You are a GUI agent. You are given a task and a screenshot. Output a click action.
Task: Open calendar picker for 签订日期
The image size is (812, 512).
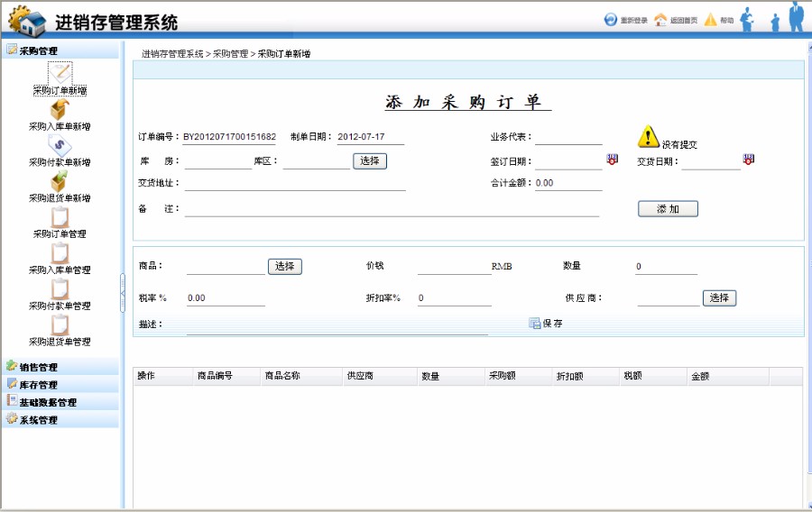tap(612, 159)
